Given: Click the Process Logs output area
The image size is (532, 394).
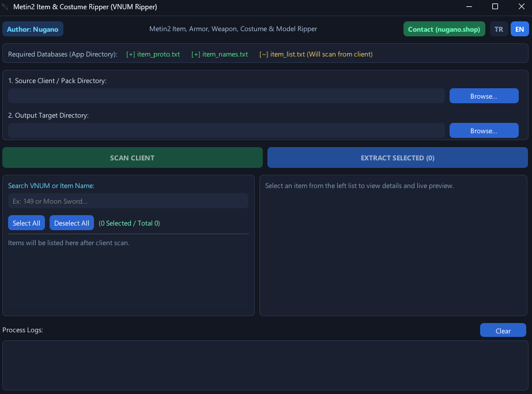Looking at the screenshot, I should pyautogui.click(x=265, y=366).
